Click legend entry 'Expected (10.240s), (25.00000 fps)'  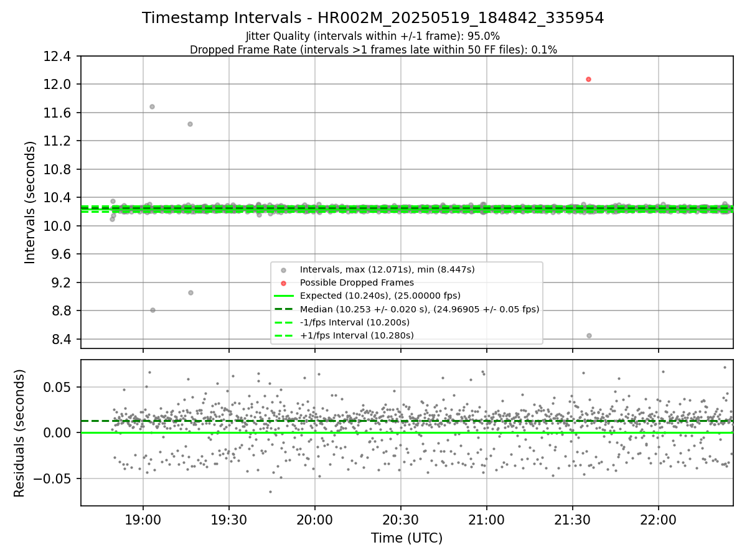pos(380,296)
